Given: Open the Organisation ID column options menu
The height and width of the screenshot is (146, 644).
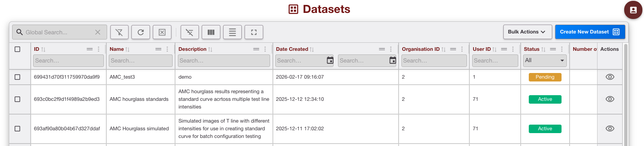Looking at the screenshot, I should tap(462, 49).
